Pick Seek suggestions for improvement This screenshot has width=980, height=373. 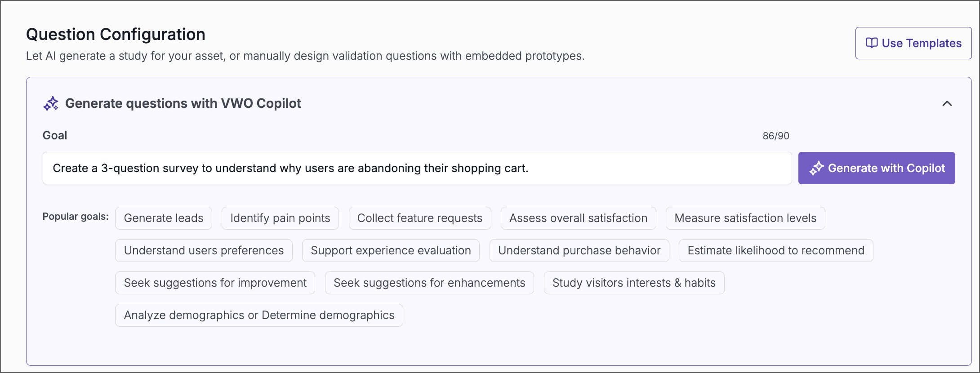point(215,283)
